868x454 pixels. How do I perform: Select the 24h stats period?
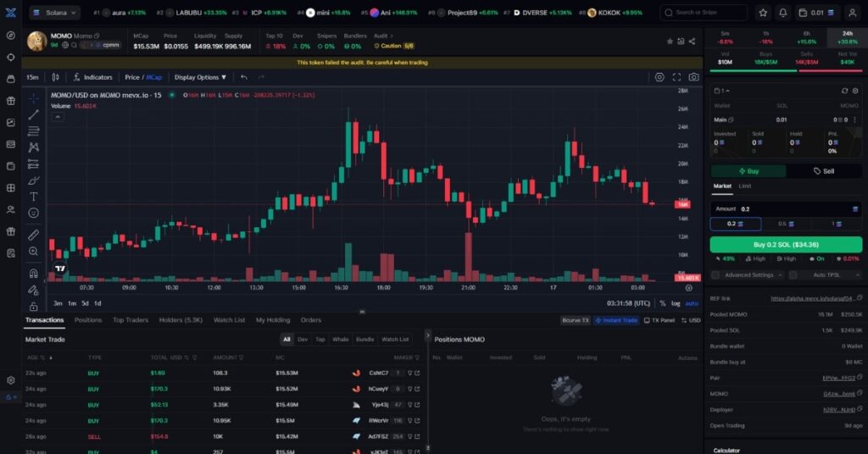pos(848,37)
